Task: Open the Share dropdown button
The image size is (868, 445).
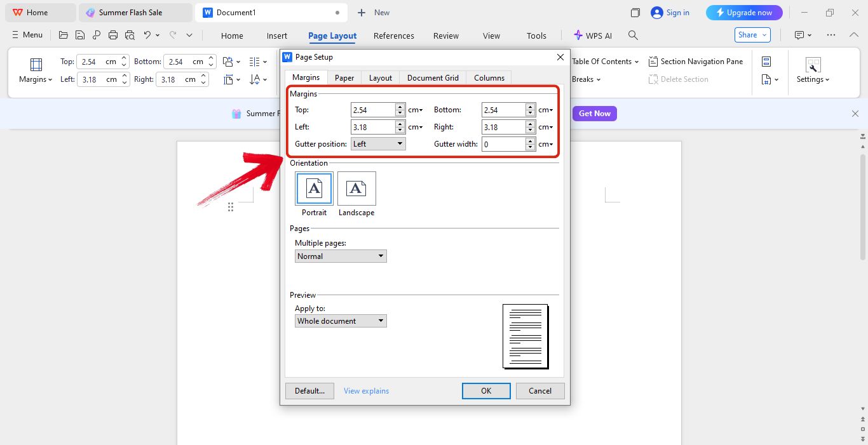Action: point(752,35)
